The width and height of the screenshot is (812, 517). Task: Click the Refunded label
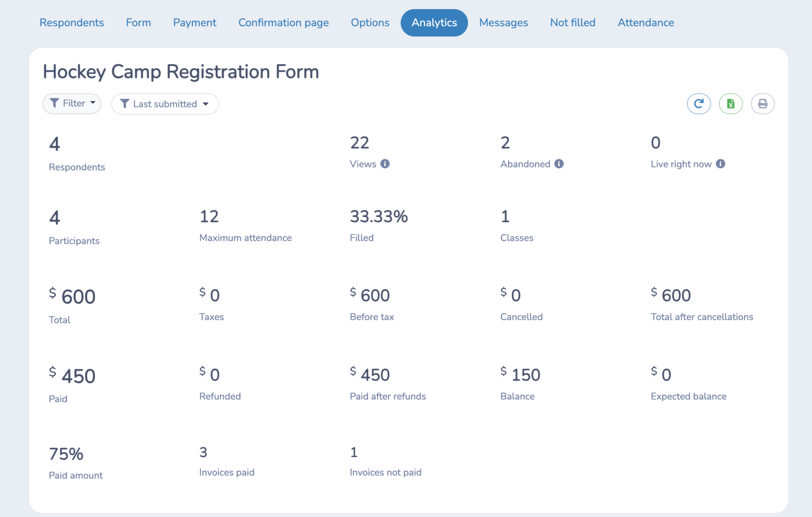(x=220, y=396)
